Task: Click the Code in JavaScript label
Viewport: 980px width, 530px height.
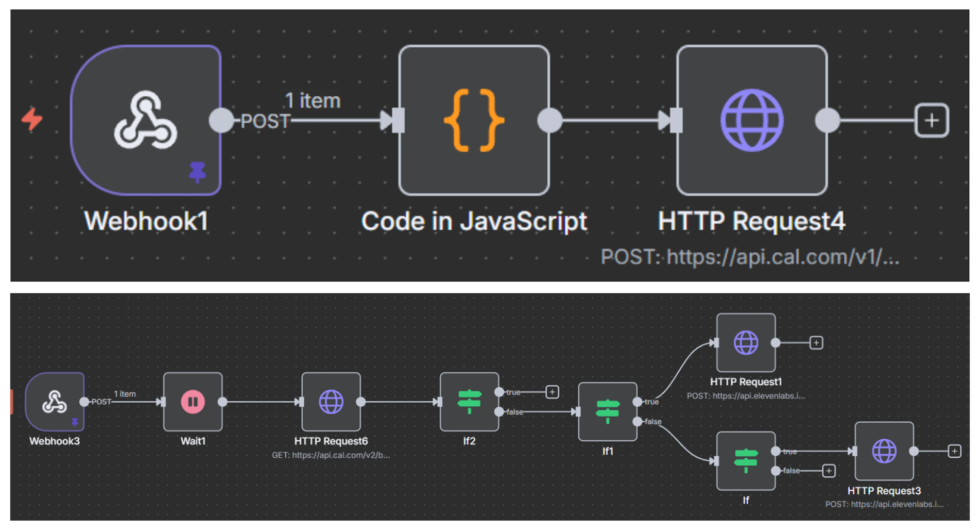Action: point(474,221)
